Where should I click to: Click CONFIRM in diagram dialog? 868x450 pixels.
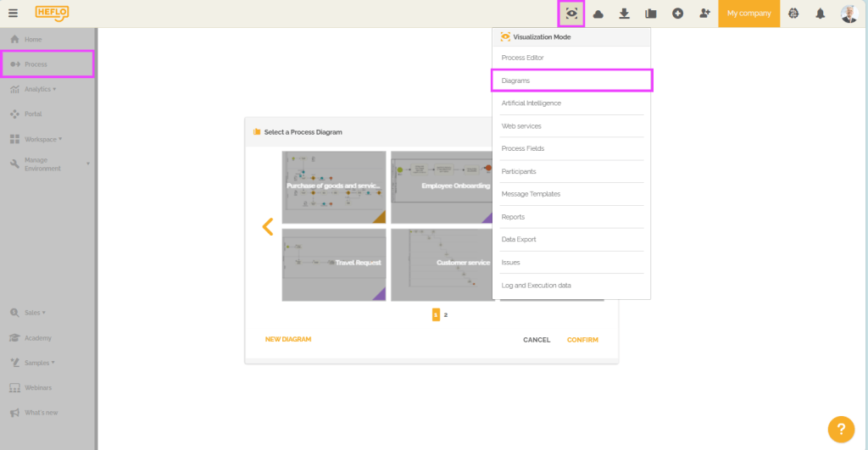(x=582, y=340)
